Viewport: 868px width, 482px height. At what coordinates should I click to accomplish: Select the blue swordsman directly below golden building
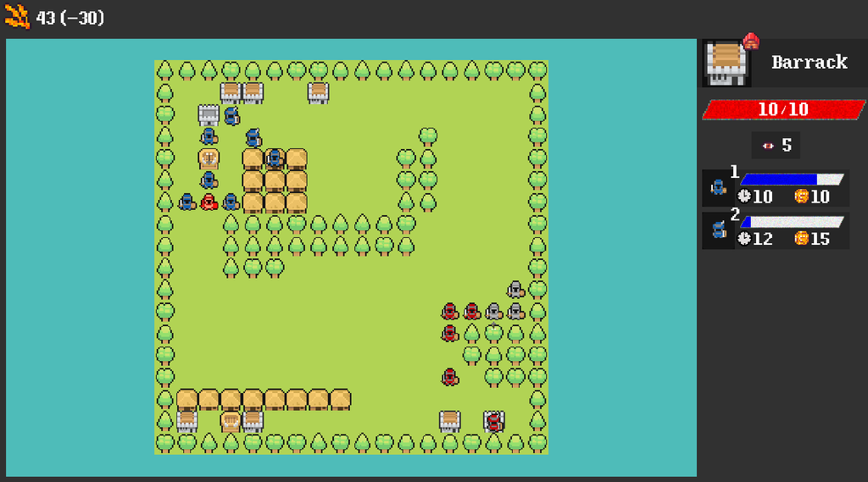tap(209, 180)
